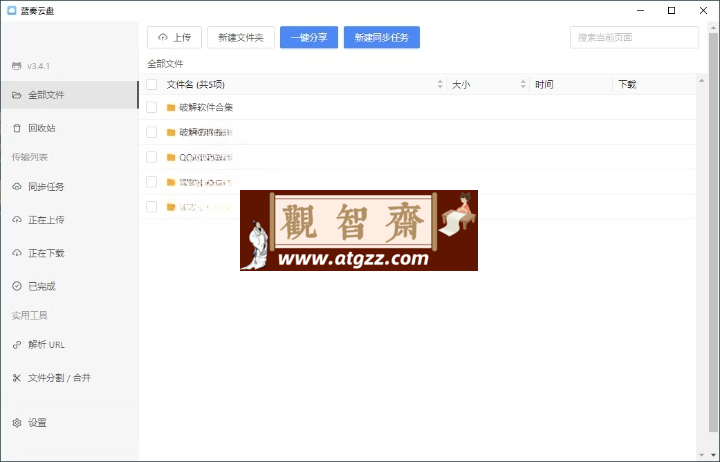This screenshot has width=720, height=462.
Task: Sort by 文件名 using its sort arrows
Action: [x=440, y=84]
